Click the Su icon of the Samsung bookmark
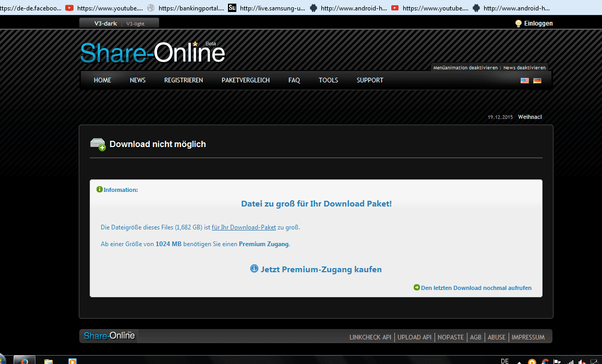This screenshot has height=364, width=602. coord(232,8)
